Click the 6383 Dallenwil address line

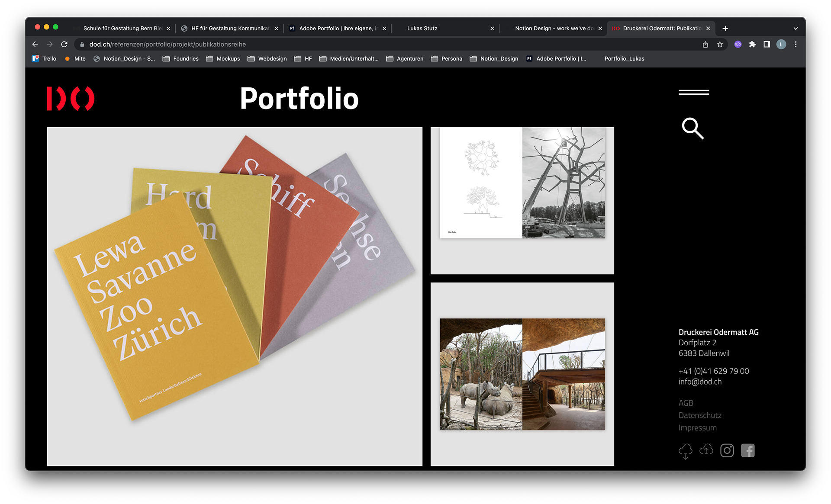(x=704, y=353)
